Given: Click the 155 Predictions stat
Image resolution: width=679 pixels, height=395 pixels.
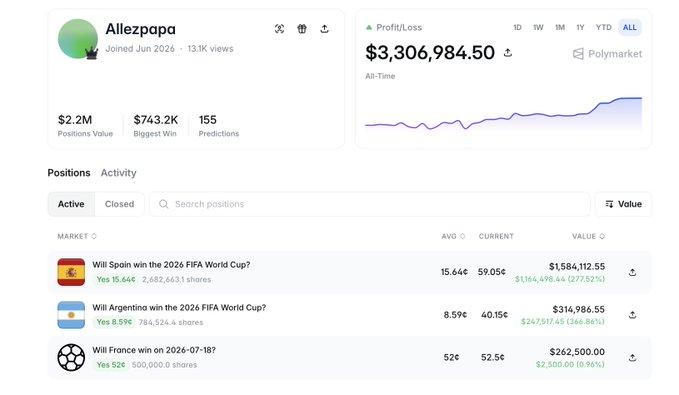Looking at the screenshot, I should tap(219, 126).
